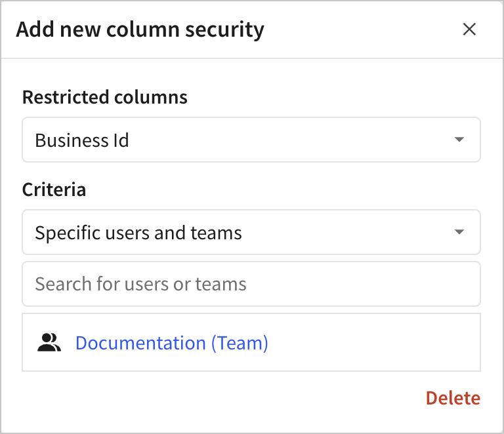Viewport: 504px width, 434px height.
Task: Click the Restricted columns label
Action: click(105, 98)
